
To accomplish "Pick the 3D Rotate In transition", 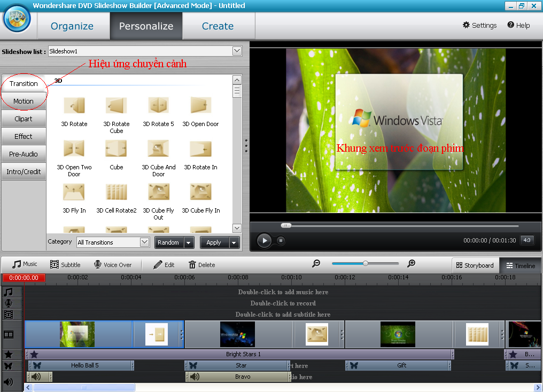I will tap(200, 148).
